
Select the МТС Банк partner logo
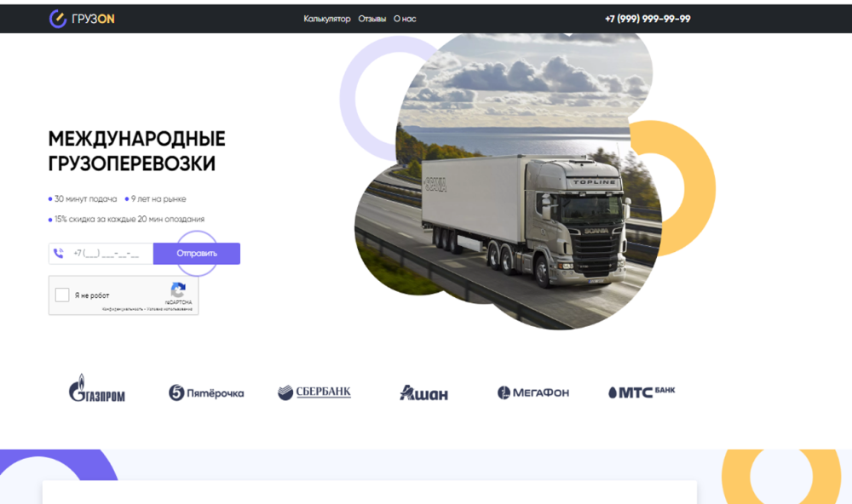642,392
